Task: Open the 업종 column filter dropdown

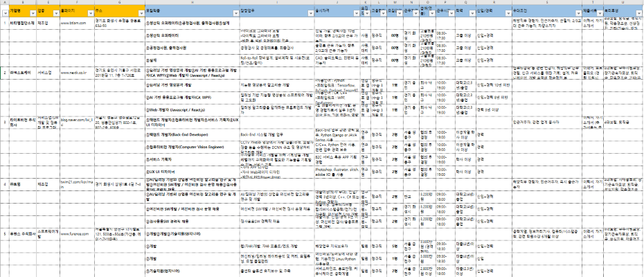Action: [57, 12]
